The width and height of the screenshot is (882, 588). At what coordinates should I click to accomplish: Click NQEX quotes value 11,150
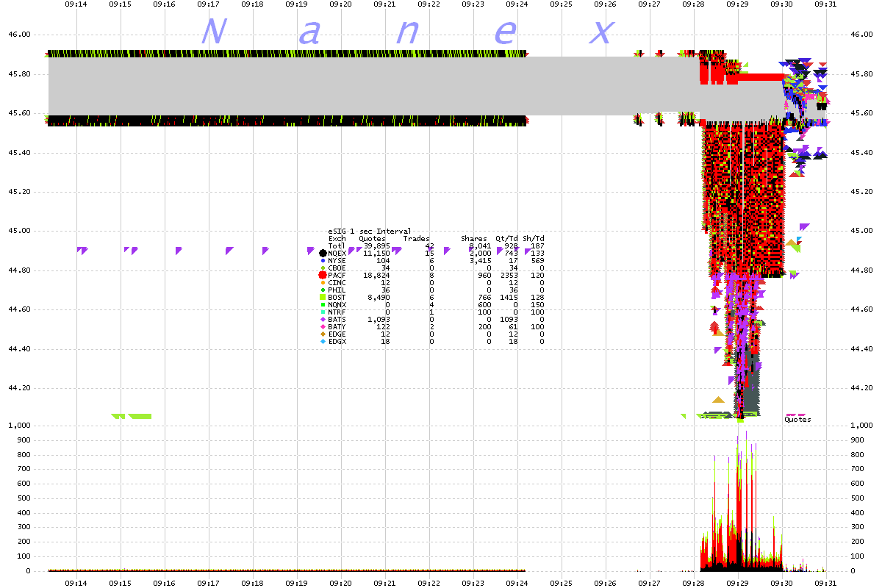coord(376,253)
